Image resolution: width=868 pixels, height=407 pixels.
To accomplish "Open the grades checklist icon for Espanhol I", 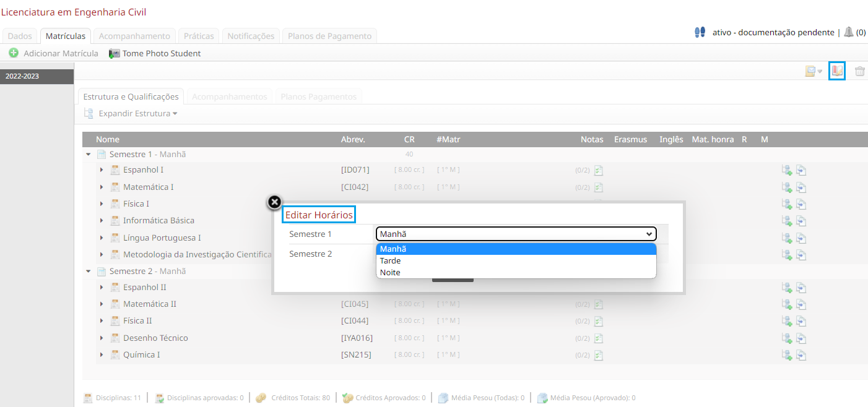I will pos(599,170).
